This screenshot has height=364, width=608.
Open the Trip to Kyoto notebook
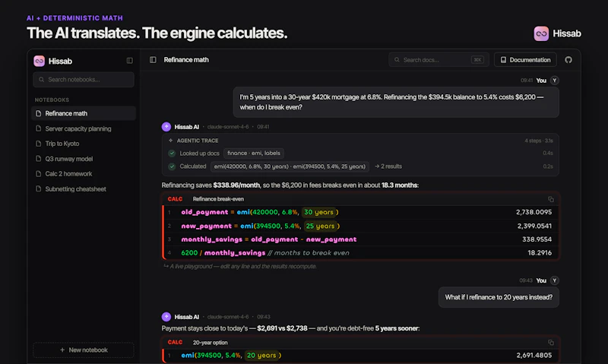84,144
